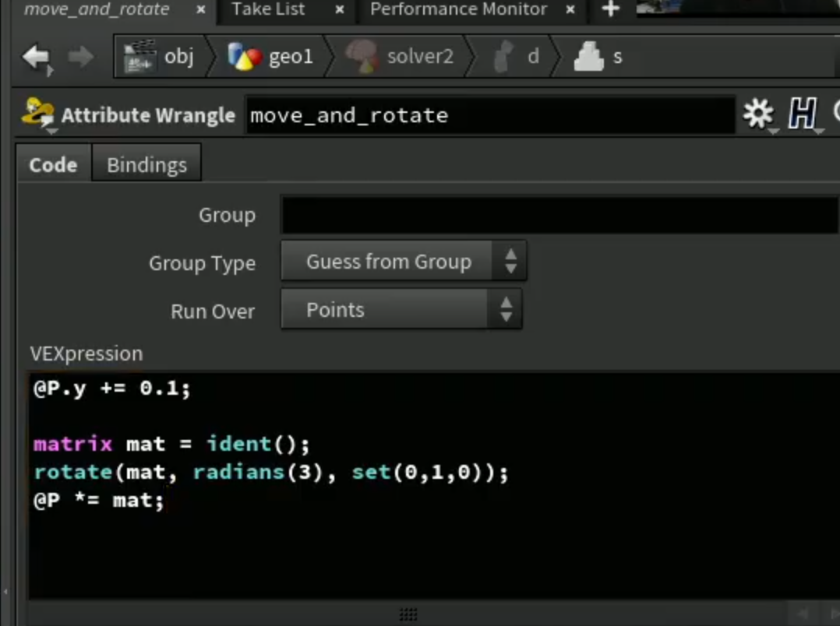Open the gear settings menu
This screenshot has height=626, width=840.
point(758,114)
